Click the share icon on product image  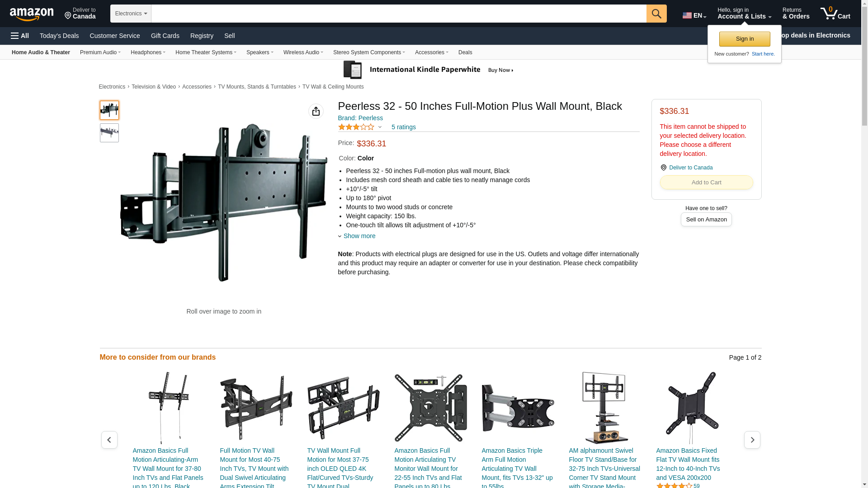pyautogui.click(x=316, y=111)
